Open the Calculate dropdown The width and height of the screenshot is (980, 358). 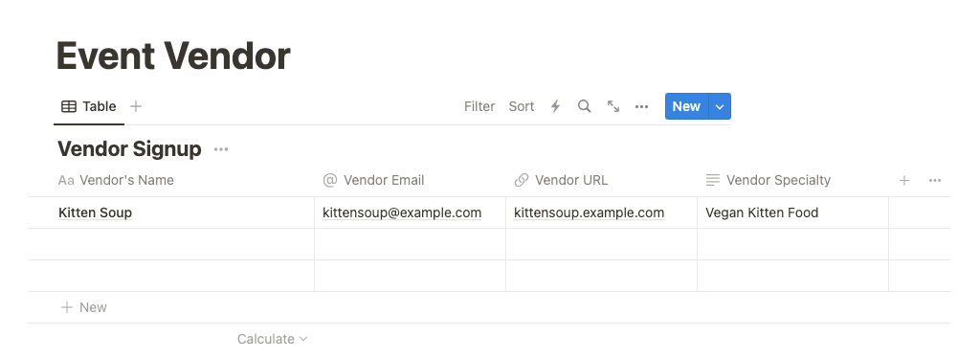(272, 339)
